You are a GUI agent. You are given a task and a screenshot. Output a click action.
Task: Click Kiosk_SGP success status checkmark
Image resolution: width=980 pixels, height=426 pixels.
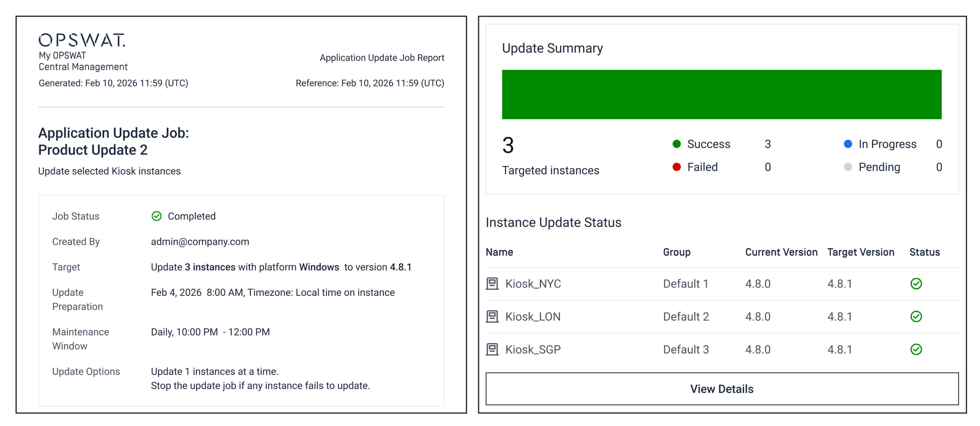pos(916,349)
